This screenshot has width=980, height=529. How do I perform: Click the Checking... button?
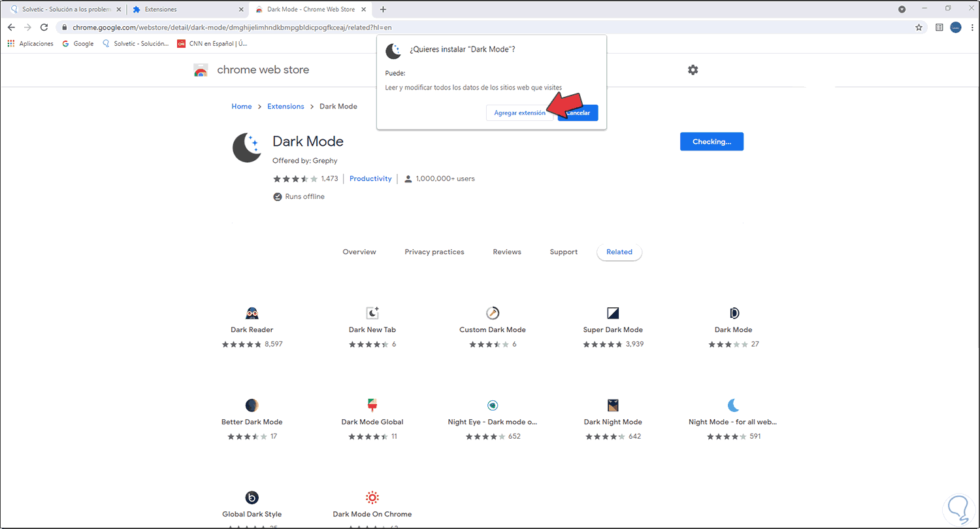pos(711,141)
